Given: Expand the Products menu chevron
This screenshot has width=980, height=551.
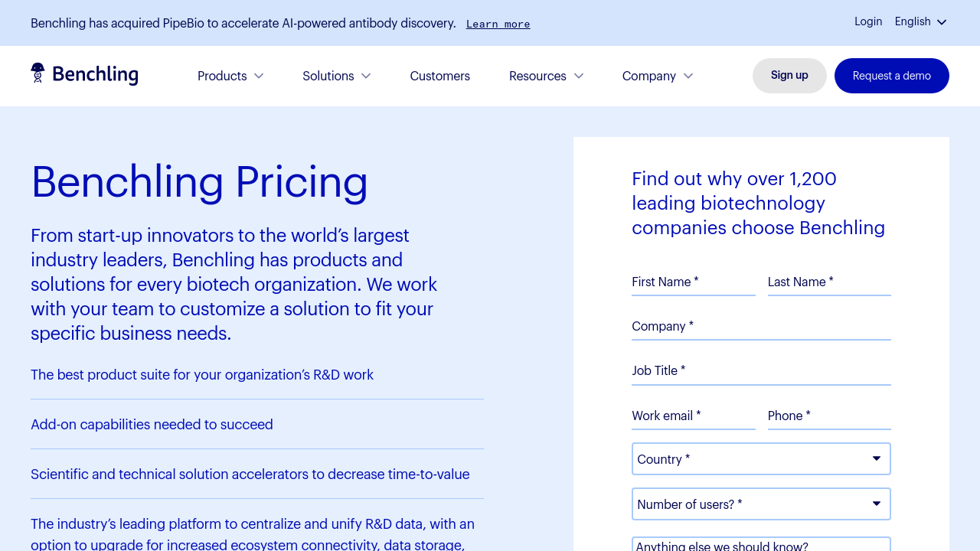Looking at the screenshot, I should pyautogui.click(x=259, y=76).
